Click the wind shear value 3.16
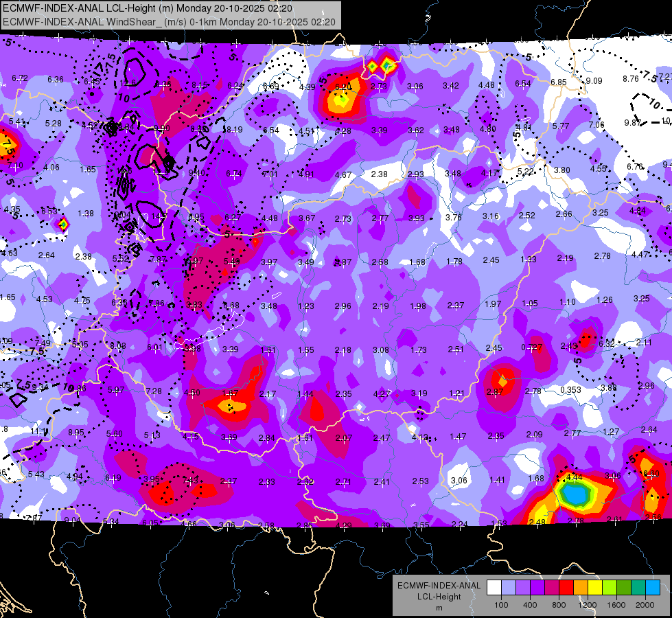The width and height of the screenshot is (672, 618). (x=490, y=216)
